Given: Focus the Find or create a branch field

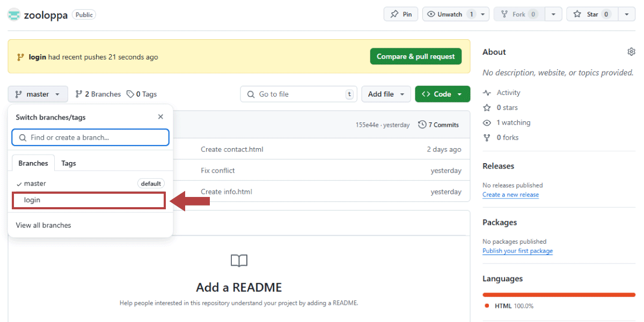Looking at the screenshot, I should point(90,137).
